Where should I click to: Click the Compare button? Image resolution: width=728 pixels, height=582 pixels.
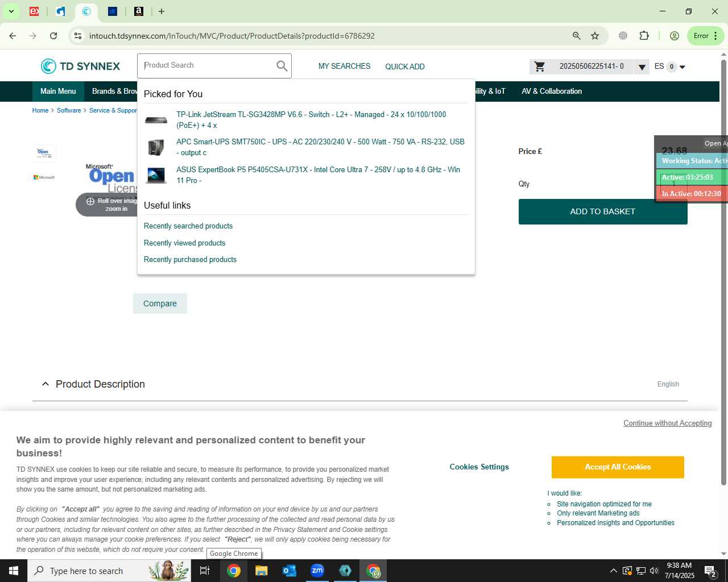click(160, 304)
